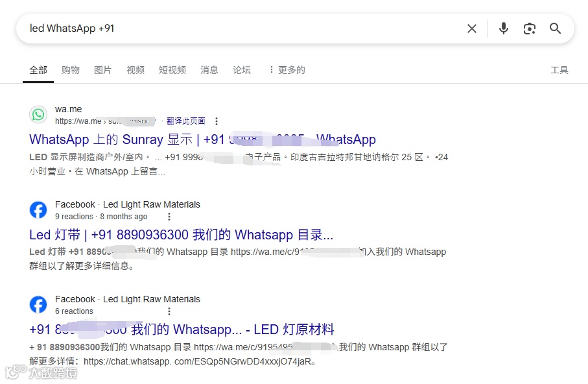588x384 pixels.
Task: Switch to the 短视频 tab
Action: [172, 70]
